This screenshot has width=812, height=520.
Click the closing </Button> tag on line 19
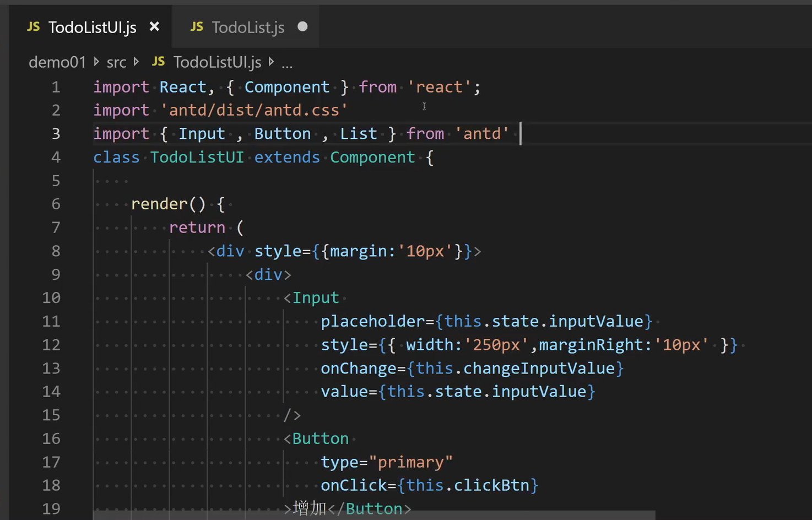(x=369, y=509)
